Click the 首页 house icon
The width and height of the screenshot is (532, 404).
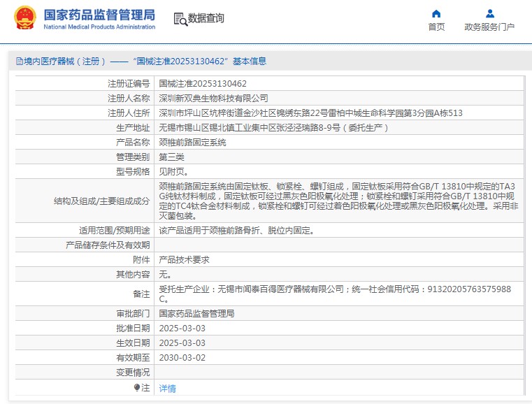[436, 13]
